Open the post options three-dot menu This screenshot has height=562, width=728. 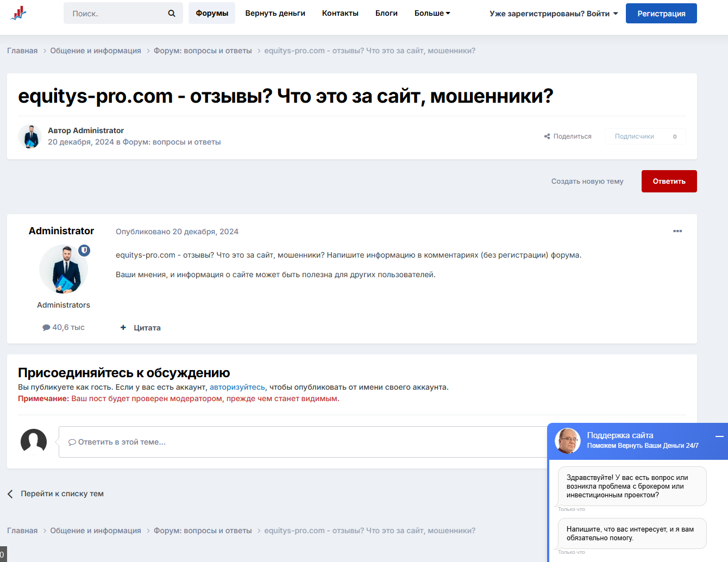click(677, 231)
